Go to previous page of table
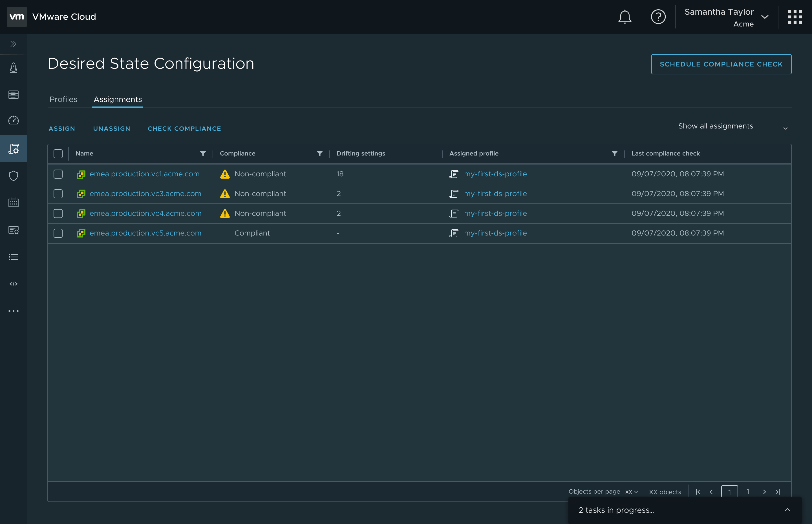The height and width of the screenshot is (524, 812). click(x=711, y=492)
